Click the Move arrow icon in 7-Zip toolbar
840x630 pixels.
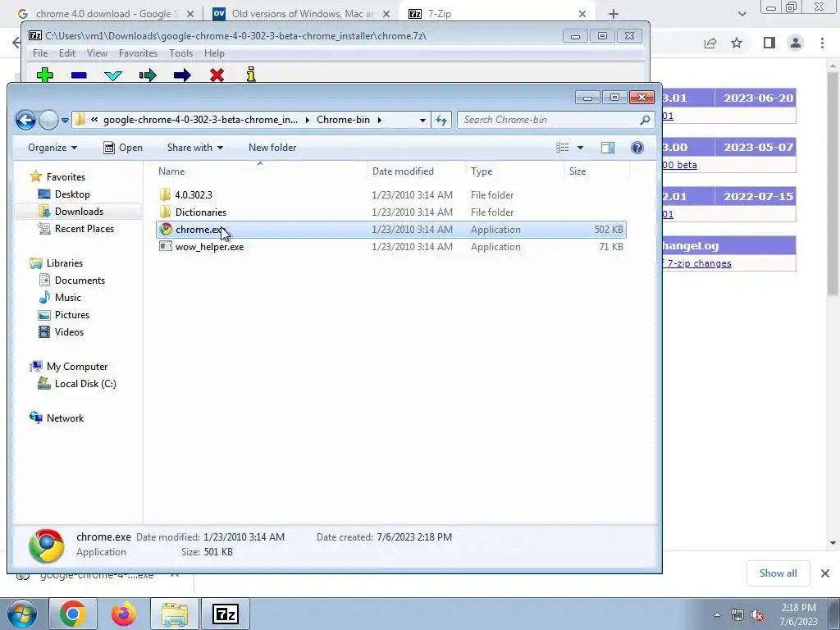click(x=182, y=75)
